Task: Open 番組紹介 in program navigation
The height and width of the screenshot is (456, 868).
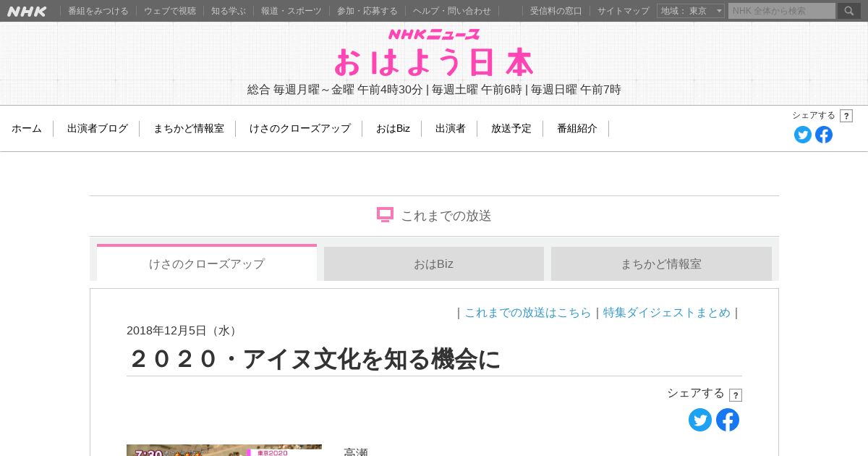Action: (x=577, y=129)
